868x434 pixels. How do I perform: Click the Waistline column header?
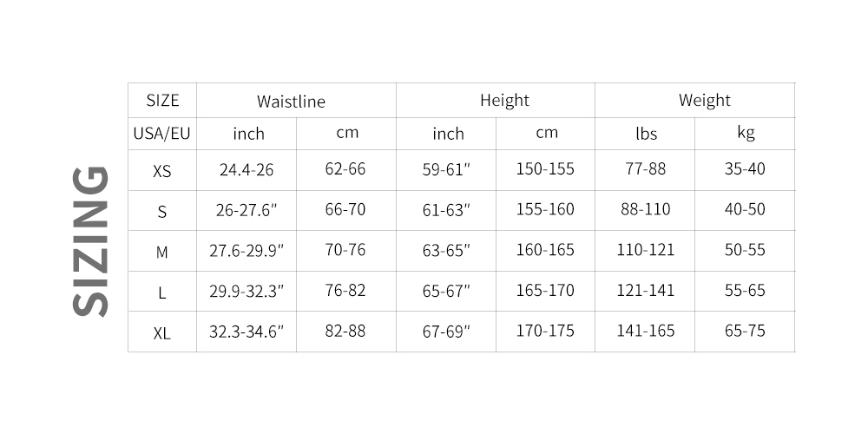(291, 102)
